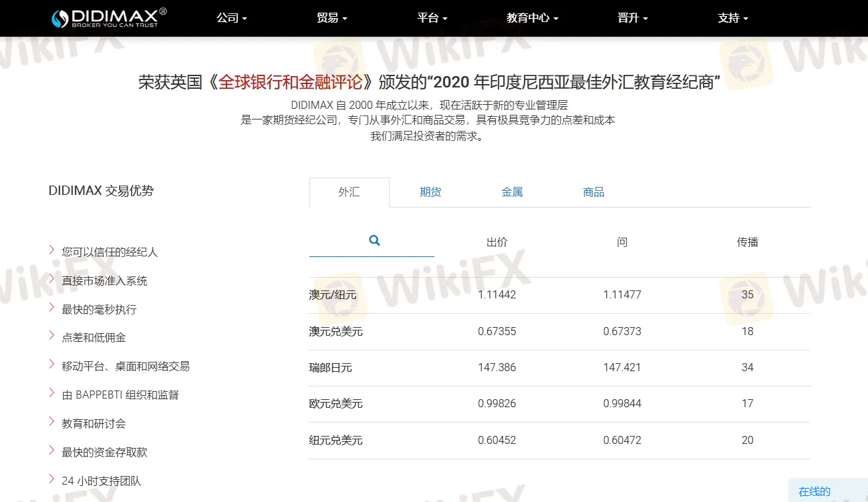Click ask price 0.99844
This screenshot has width=868, height=502.
point(622,403)
